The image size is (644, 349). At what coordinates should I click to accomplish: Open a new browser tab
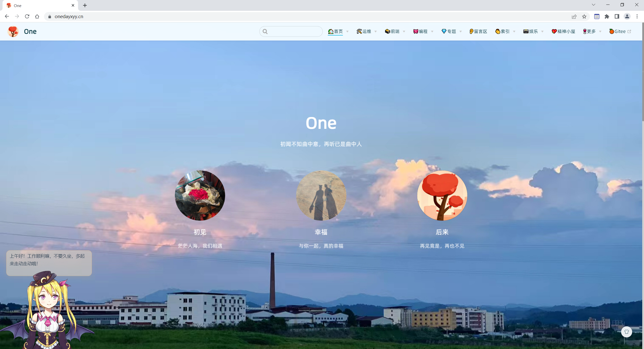coord(85,6)
